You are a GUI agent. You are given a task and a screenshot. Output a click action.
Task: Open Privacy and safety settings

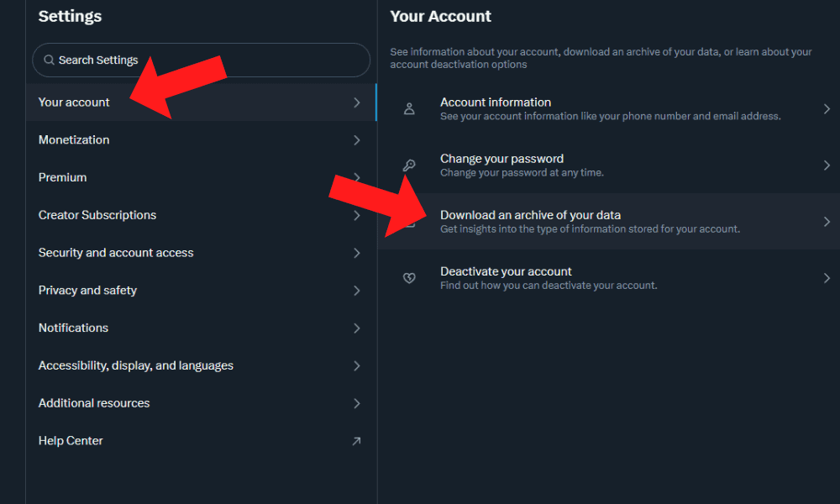87,291
